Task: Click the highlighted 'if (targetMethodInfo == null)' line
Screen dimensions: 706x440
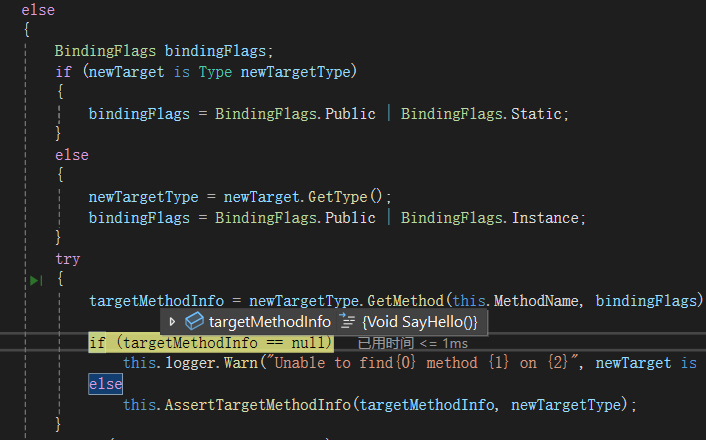Action: [x=209, y=343]
